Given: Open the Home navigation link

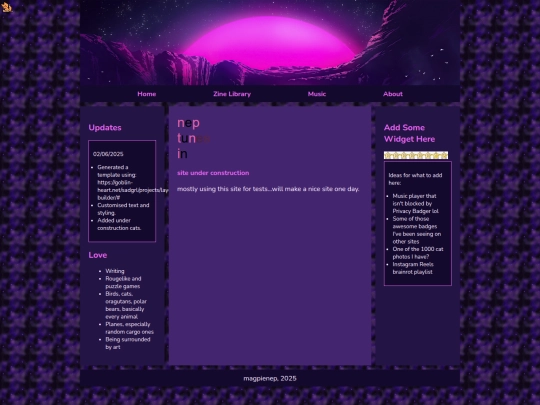Looking at the screenshot, I should click(147, 94).
